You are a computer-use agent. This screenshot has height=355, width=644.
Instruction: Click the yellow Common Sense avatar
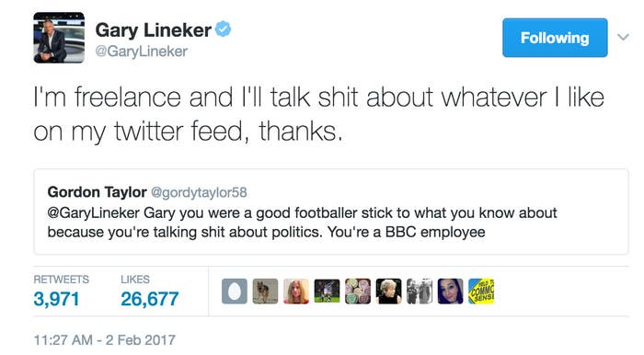[x=481, y=292]
